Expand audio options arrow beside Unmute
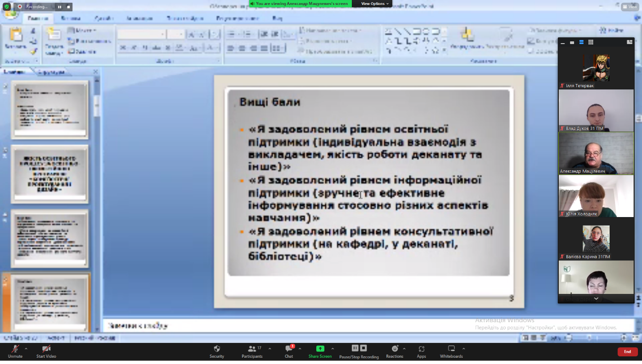 pos(26,349)
